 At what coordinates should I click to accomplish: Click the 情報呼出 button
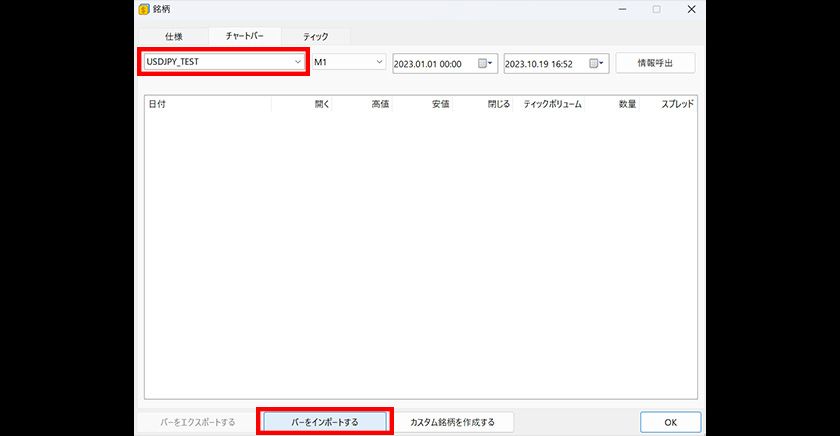pos(655,63)
